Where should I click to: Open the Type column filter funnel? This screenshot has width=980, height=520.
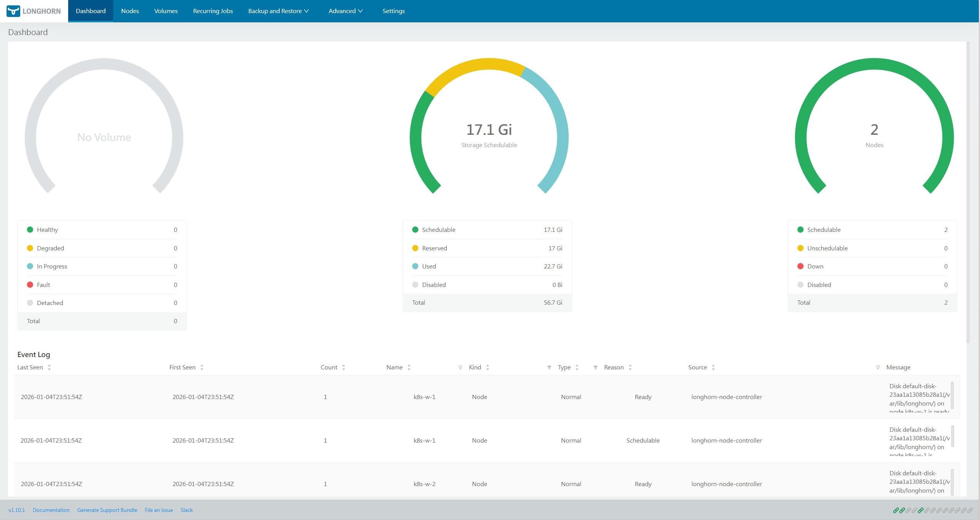(x=549, y=367)
